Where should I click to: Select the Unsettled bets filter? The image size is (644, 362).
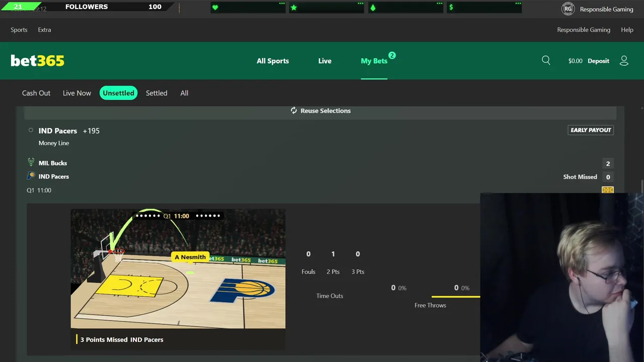(118, 93)
